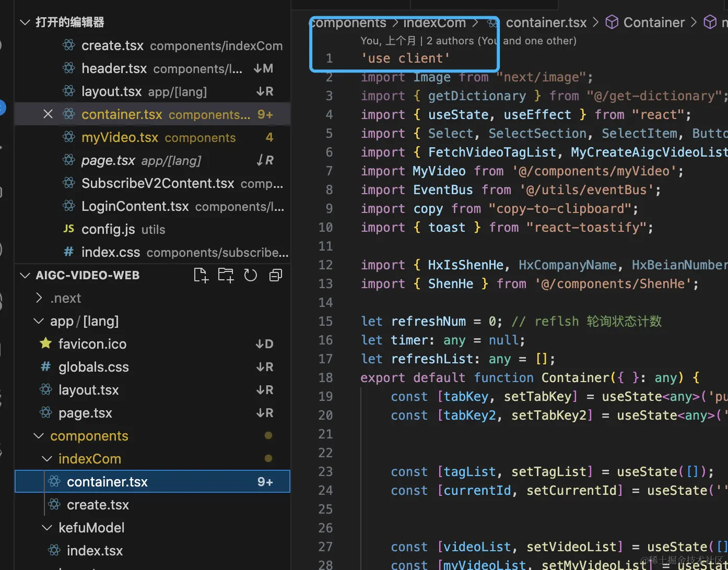The image size is (728, 570).
Task: Click 'getDictionary' in import line 3
Action: [477, 96]
